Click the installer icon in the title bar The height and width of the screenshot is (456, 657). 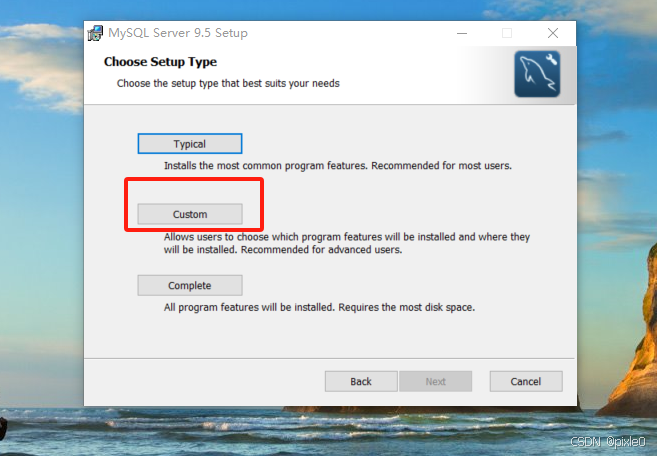pyautogui.click(x=95, y=33)
